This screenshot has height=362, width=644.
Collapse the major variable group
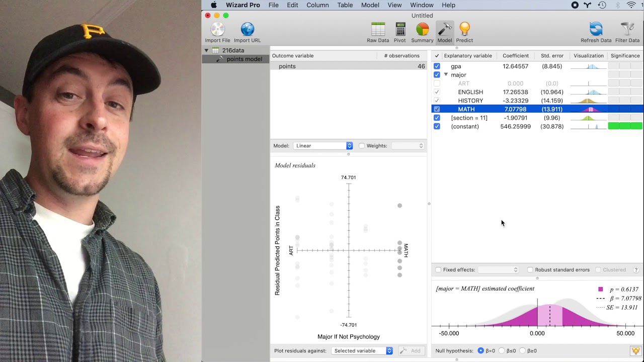click(x=446, y=75)
